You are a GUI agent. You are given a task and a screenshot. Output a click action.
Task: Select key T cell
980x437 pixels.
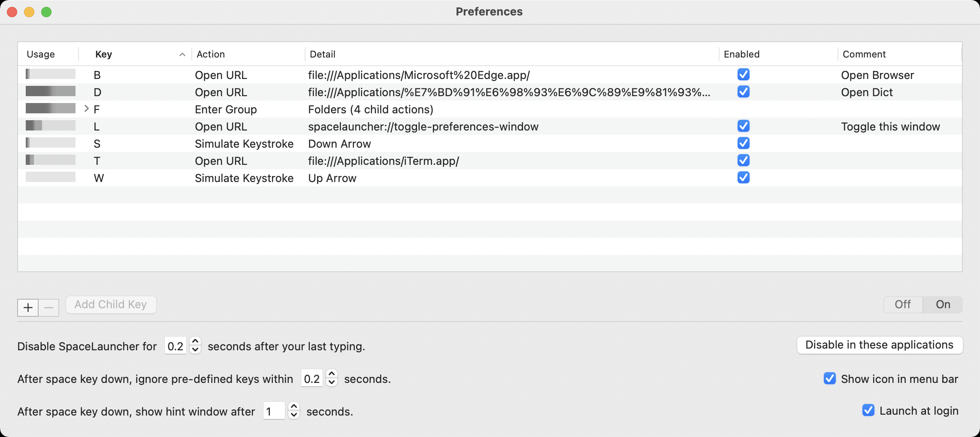click(x=97, y=161)
